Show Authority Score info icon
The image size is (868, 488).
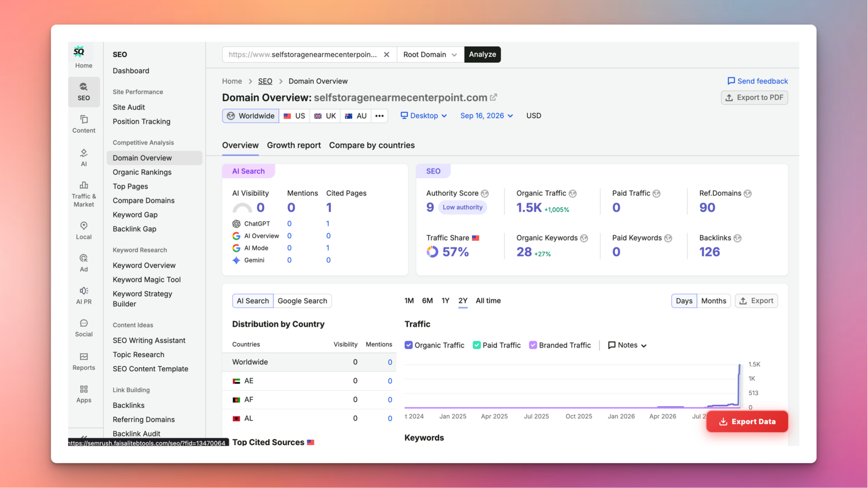click(x=485, y=194)
